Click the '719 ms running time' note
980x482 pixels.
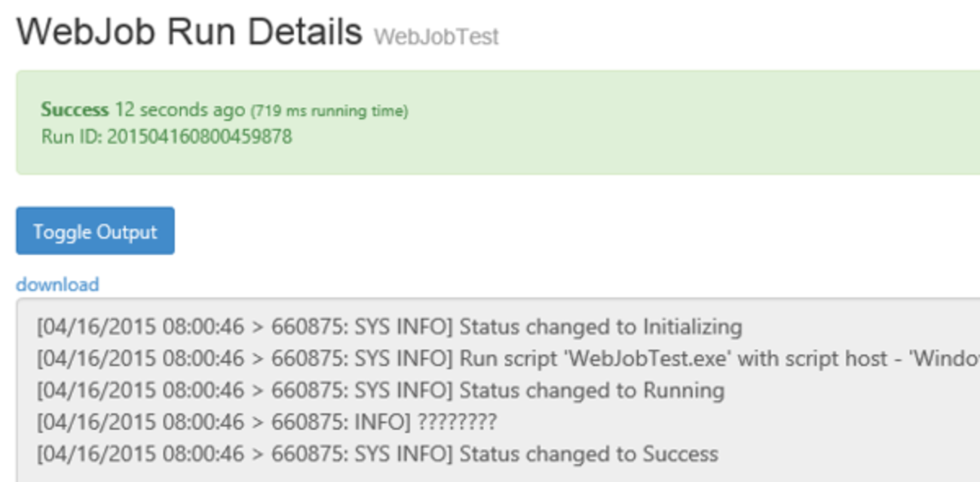(329, 112)
